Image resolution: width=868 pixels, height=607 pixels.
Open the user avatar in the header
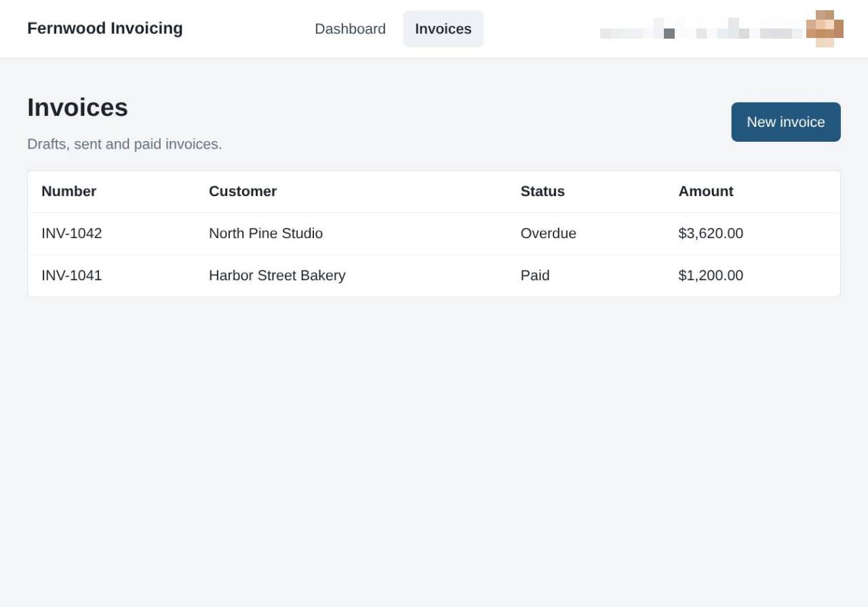coord(825,28)
